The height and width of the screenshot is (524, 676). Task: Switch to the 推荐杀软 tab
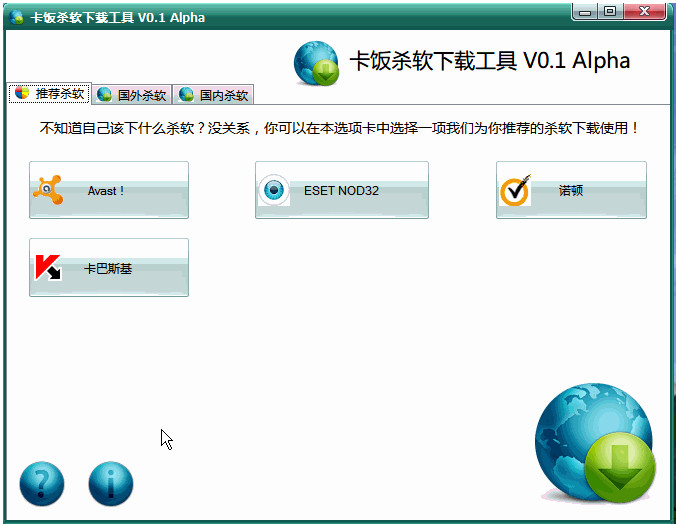pyautogui.click(x=50, y=94)
